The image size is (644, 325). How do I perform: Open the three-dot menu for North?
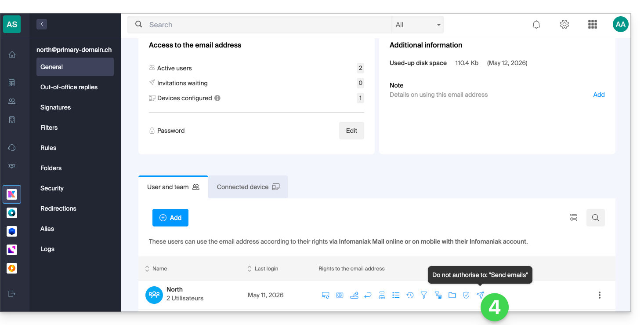click(x=599, y=295)
